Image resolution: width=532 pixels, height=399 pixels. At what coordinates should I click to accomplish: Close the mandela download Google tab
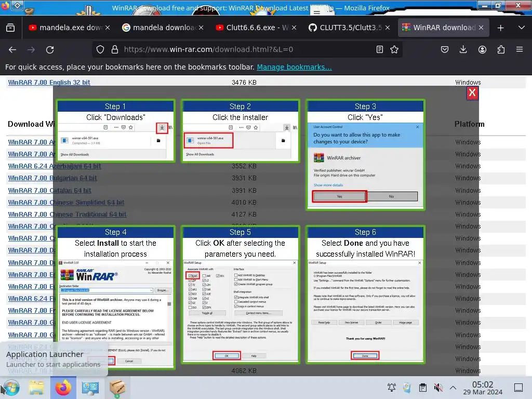pos(201,28)
